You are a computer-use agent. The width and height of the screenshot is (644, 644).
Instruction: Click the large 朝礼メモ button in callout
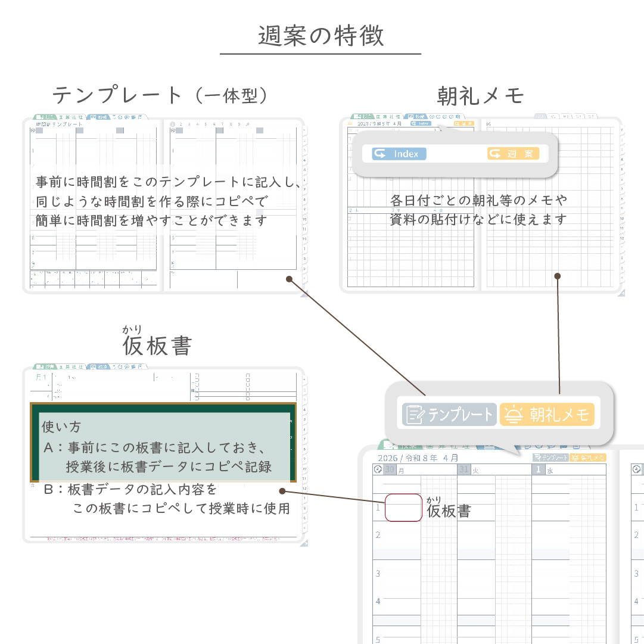(547, 414)
